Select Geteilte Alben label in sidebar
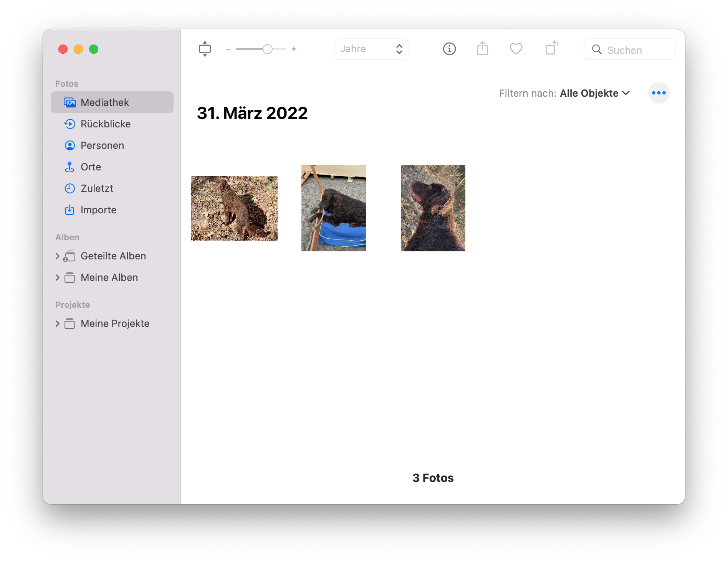Viewport: 728px width, 561px height. 113,256
